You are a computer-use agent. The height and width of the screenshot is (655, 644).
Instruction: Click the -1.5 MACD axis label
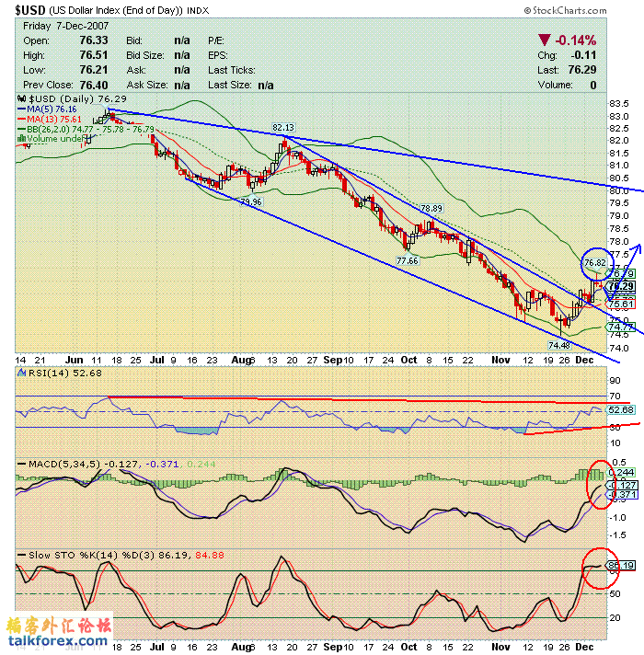click(x=618, y=535)
